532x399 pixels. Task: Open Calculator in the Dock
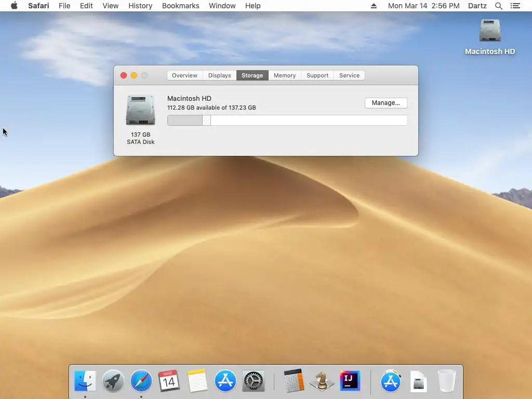294,381
